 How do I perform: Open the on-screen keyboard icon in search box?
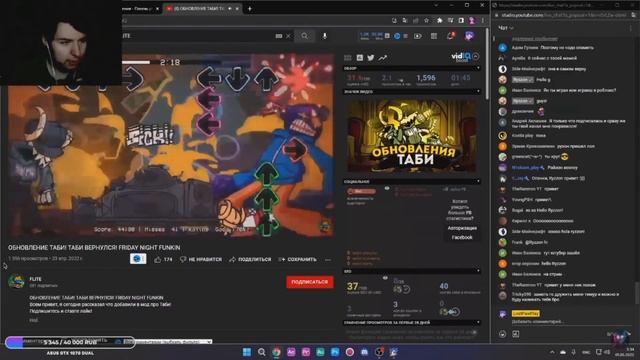pyautogui.click(x=279, y=36)
